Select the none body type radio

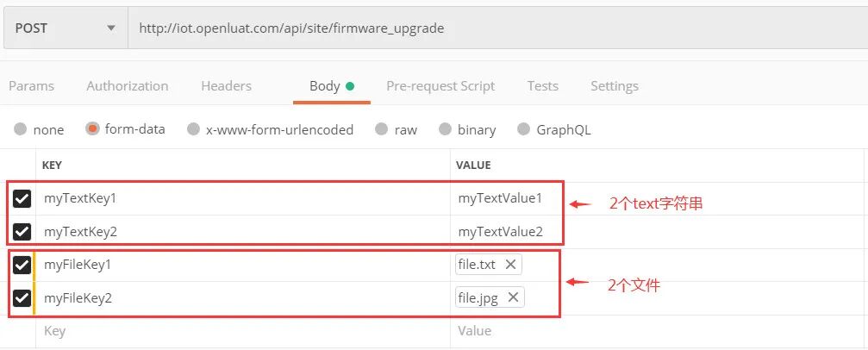coord(21,129)
